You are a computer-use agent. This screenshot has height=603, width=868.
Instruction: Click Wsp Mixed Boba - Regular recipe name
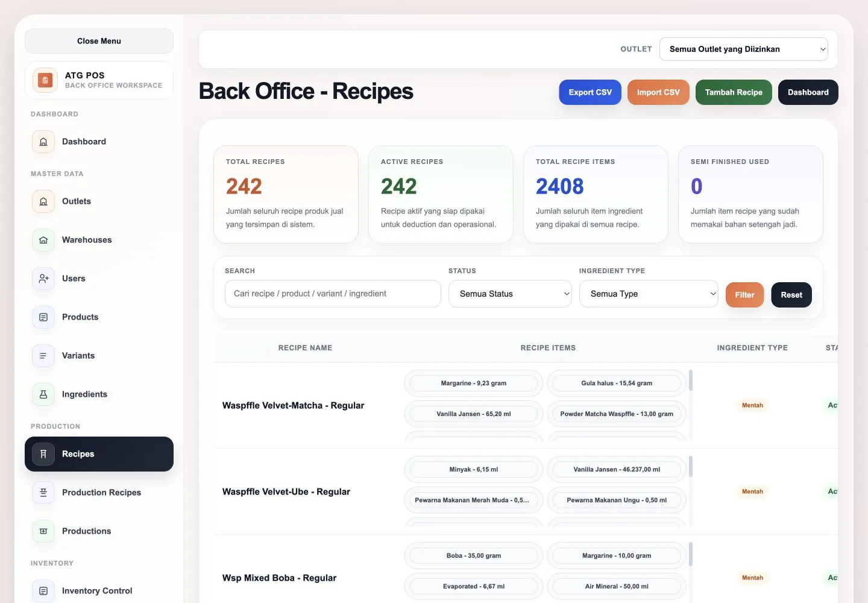click(x=279, y=578)
